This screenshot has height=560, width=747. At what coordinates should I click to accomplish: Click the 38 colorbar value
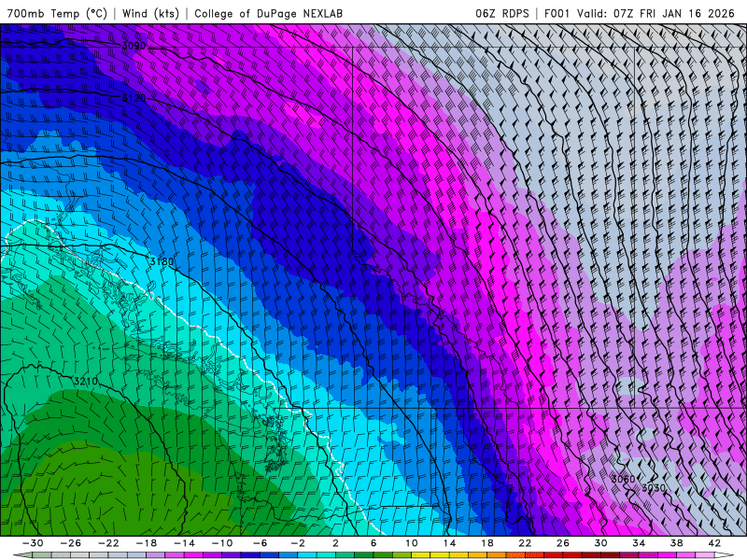coord(676,543)
